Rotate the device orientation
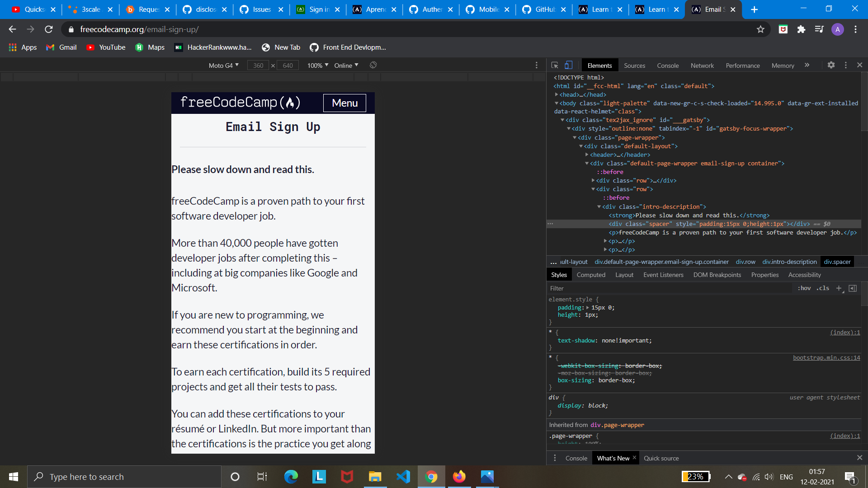Image resolution: width=868 pixels, height=488 pixels. (373, 65)
